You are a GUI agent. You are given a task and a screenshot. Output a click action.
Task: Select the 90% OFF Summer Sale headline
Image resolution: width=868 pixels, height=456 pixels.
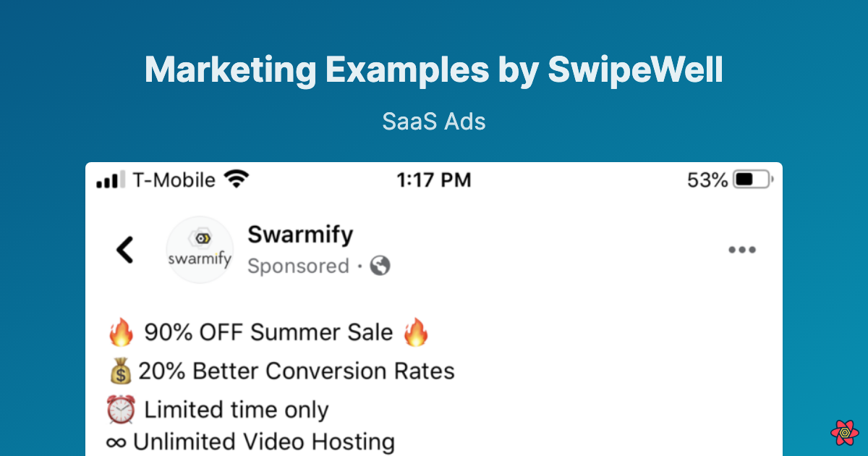click(268, 332)
